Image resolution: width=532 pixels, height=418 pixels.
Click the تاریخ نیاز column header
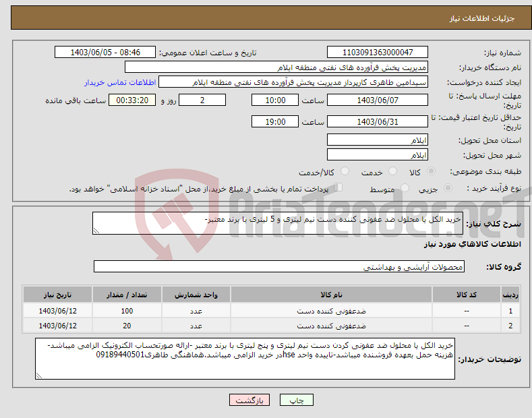[58, 295]
